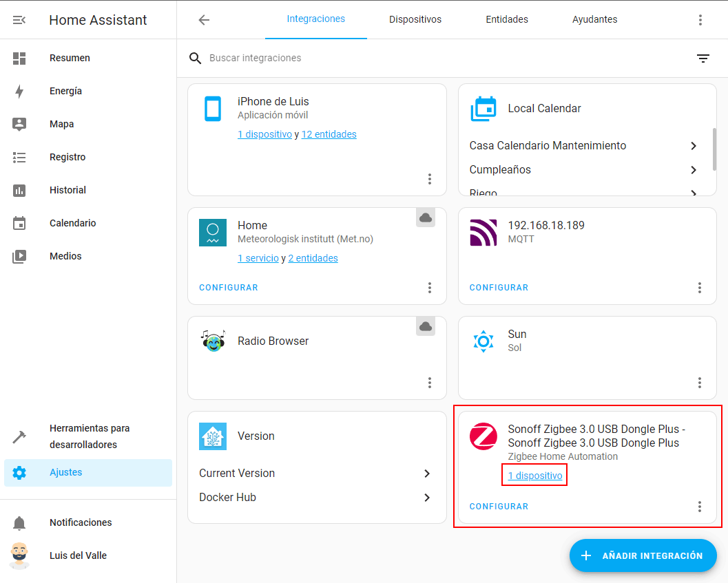The image size is (728, 583).
Task: Open top-right overflow menu icon
Action: click(700, 20)
